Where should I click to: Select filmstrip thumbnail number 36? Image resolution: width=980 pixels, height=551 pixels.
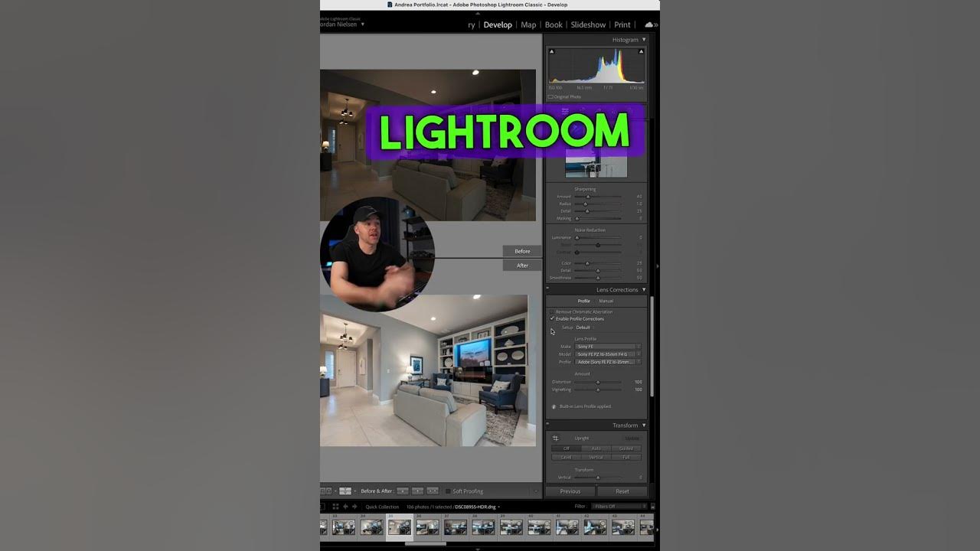tap(427, 527)
